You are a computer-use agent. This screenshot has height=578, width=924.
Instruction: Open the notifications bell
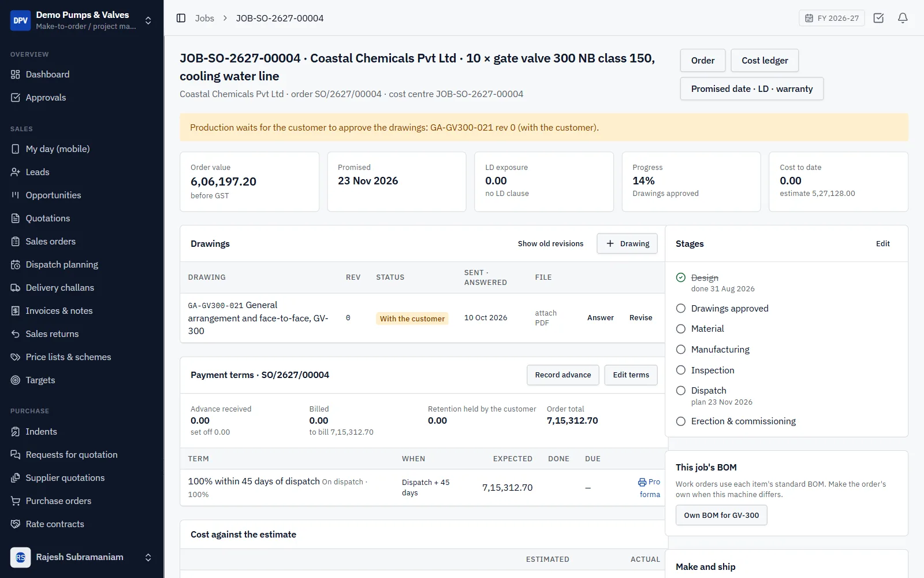(x=903, y=18)
